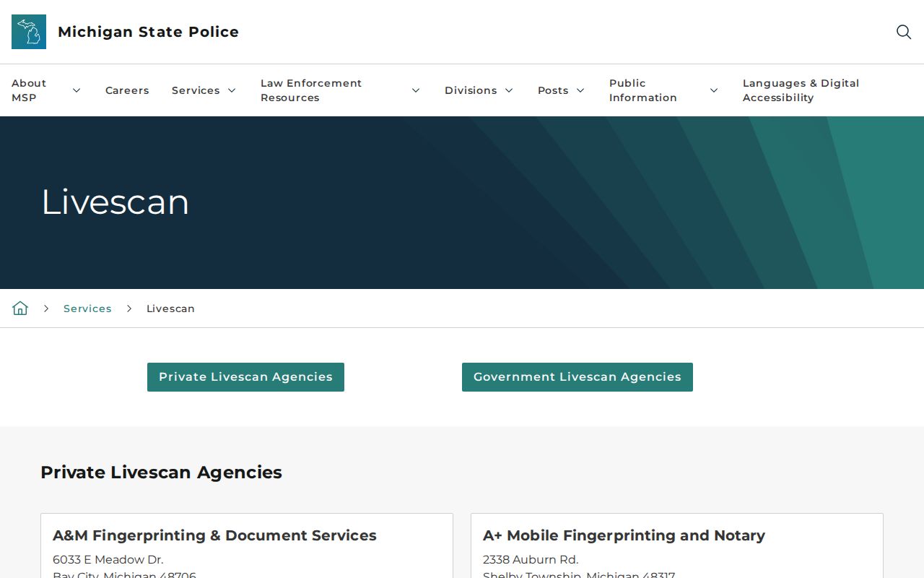
Task: Expand the Divisions menu chevron
Action: pos(509,90)
